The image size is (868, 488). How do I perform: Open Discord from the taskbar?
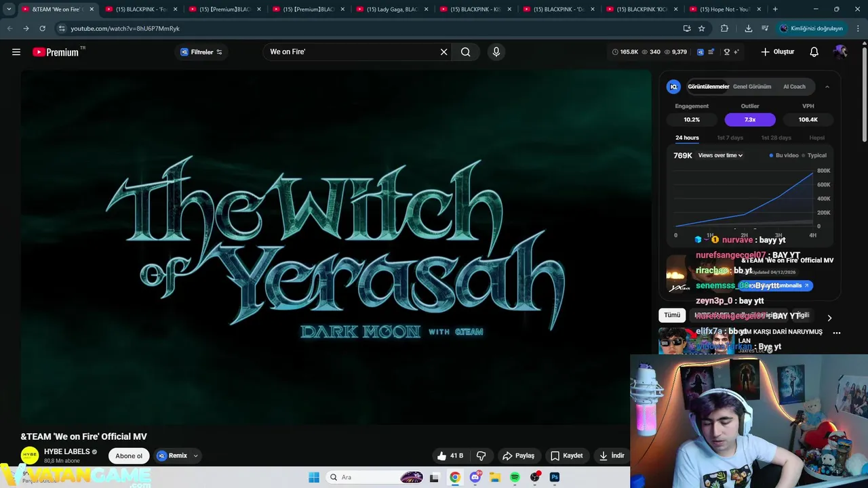475,477
